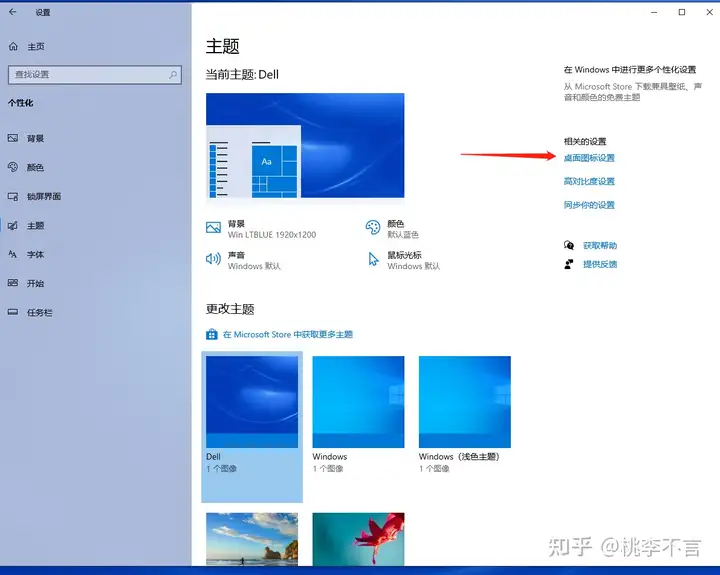This screenshot has height=575, width=720.
Task: Open the 主页 home icon in sidebar
Action: click(13, 46)
